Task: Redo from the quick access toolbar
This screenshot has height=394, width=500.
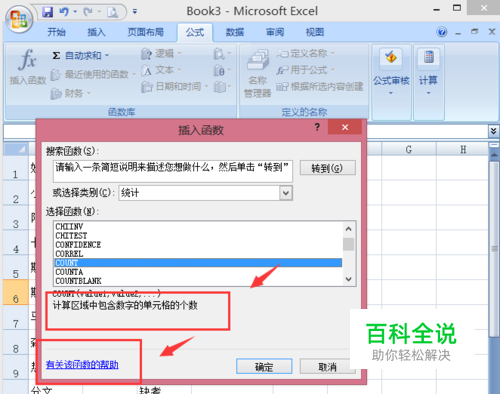Action: point(88,12)
